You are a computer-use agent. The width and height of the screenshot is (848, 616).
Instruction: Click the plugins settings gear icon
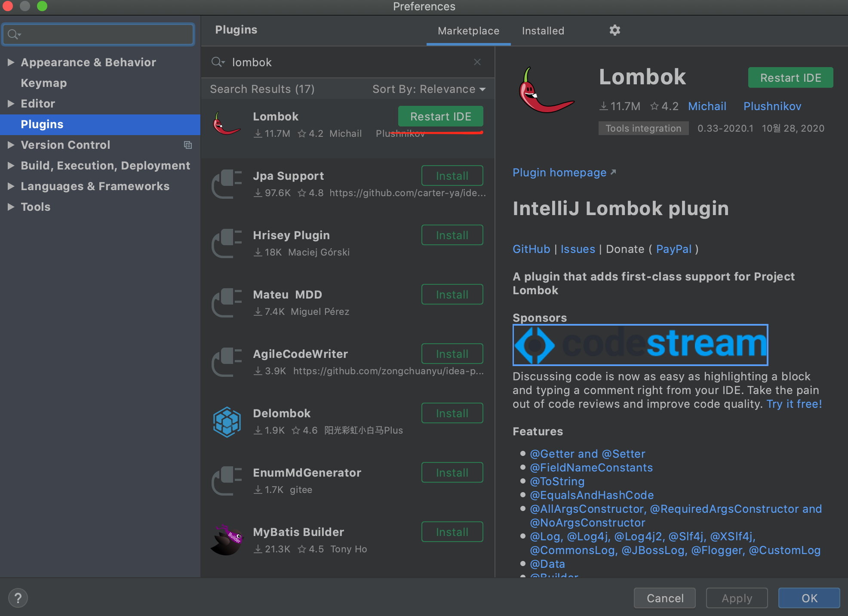point(614,30)
